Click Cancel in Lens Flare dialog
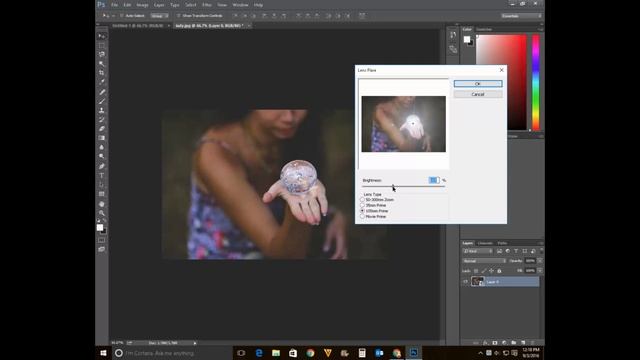Viewport: 640px width, 360px height. point(478,94)
